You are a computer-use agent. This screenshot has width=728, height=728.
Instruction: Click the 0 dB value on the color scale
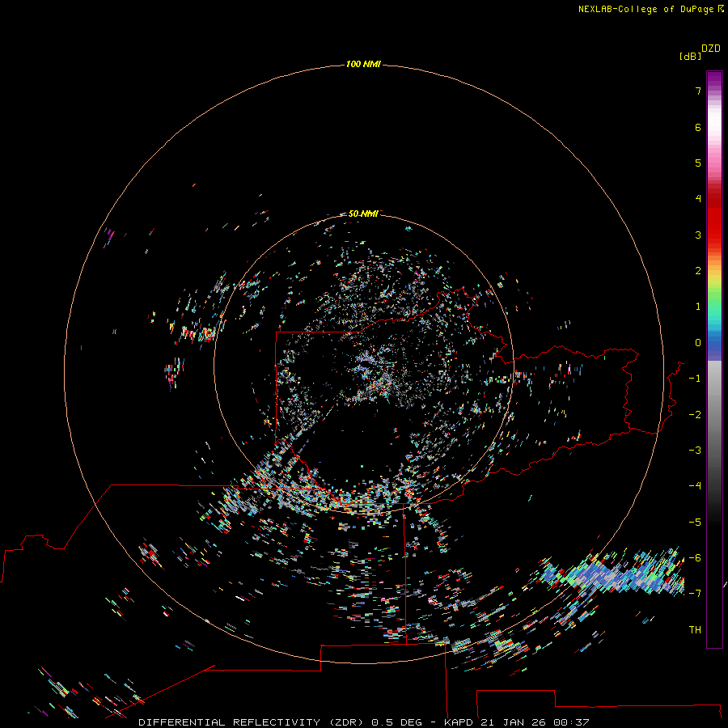[698, 343]
